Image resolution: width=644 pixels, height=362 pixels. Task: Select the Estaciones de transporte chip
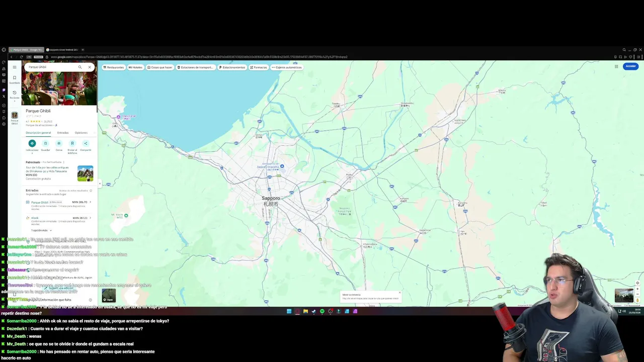(195, 67)
